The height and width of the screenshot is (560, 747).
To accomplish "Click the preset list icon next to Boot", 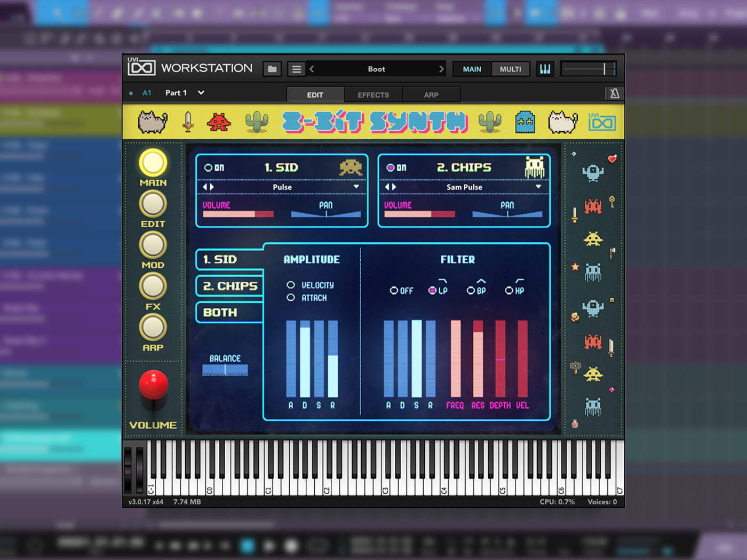I will coord(297,69).
